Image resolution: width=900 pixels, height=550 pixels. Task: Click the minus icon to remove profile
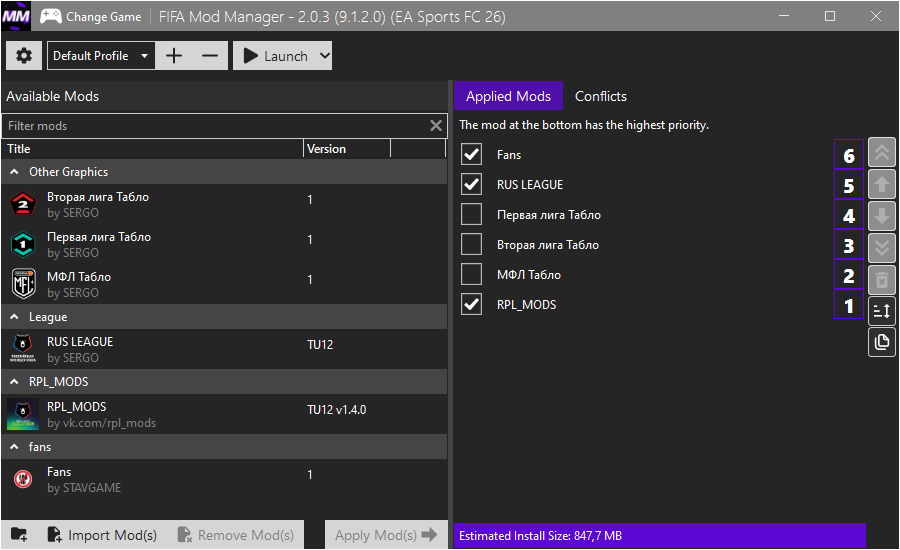pos(209,56)
